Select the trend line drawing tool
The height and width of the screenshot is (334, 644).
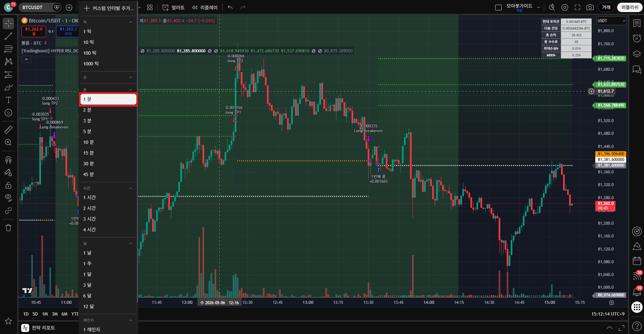click(x=8, y=36)
